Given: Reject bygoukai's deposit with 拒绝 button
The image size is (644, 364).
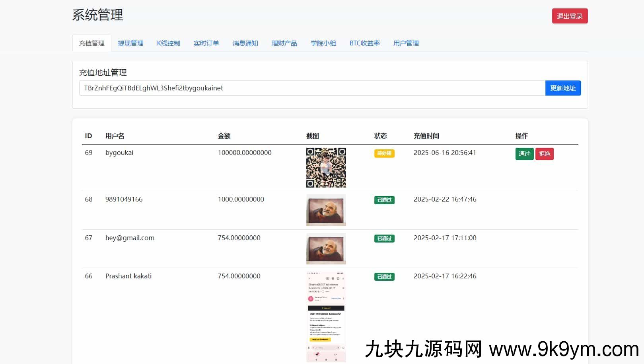Looking at the screenshot, I should [x=544, y=154].
